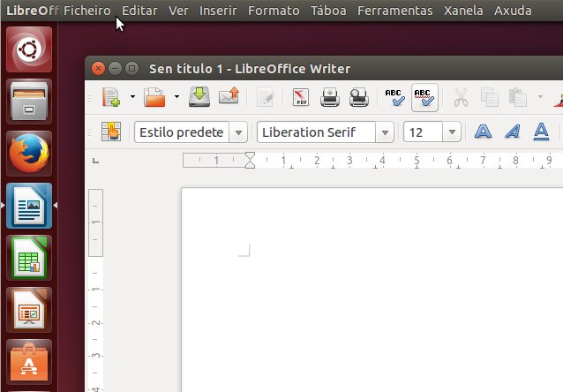Expand the recent documents arrow beside Open
The image size is (563, 392).
pos(176,96)
